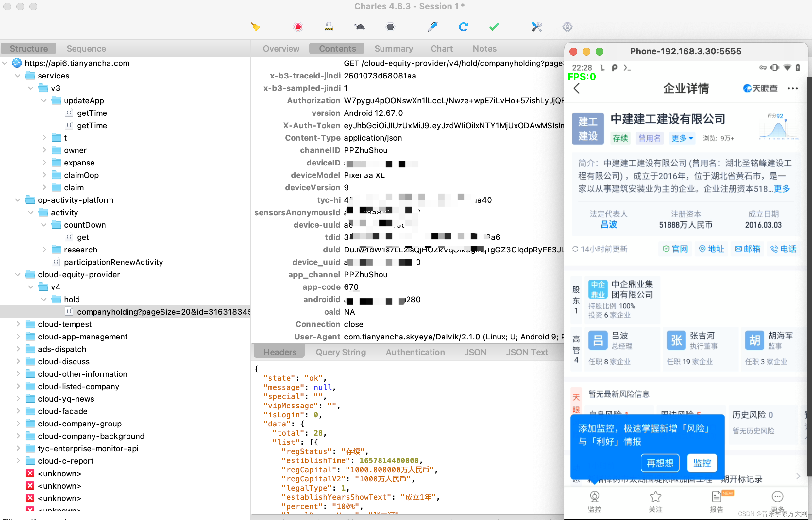Open the Chart tab

442,49
